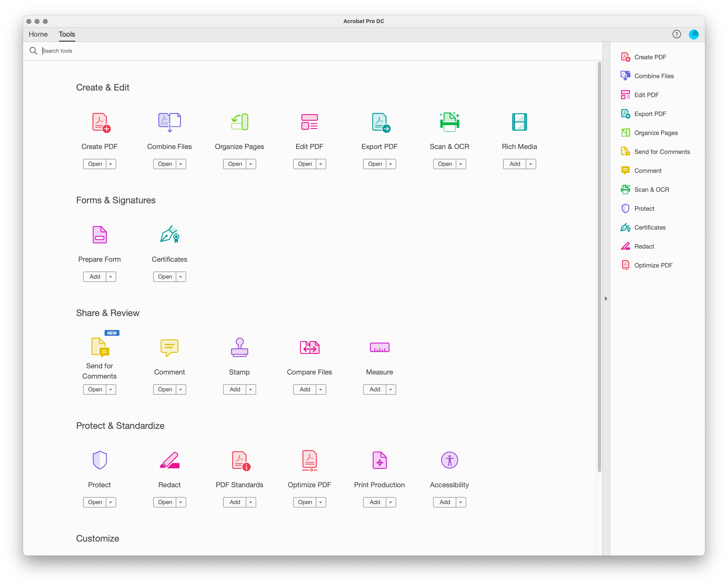Expand dropdown arrow beside Rich Media Add
This screenshot has width=728, height=586.
(x=531, y=164)
